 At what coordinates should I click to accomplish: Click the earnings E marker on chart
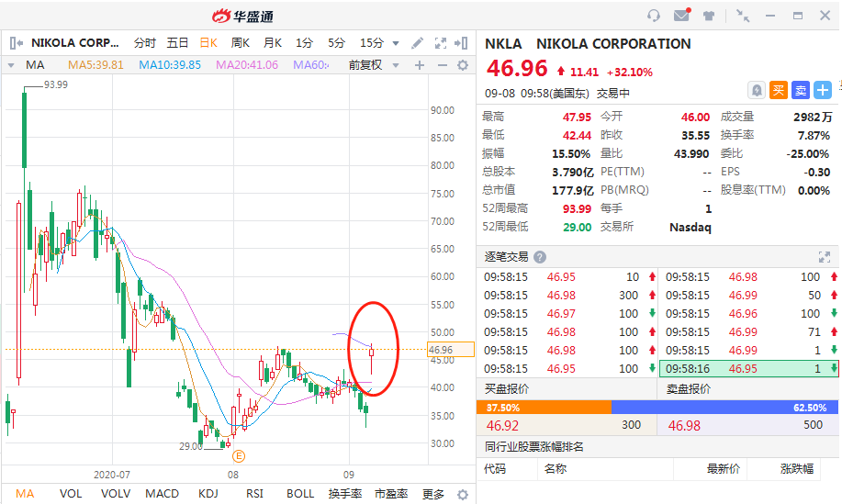(x=239, y=456)
